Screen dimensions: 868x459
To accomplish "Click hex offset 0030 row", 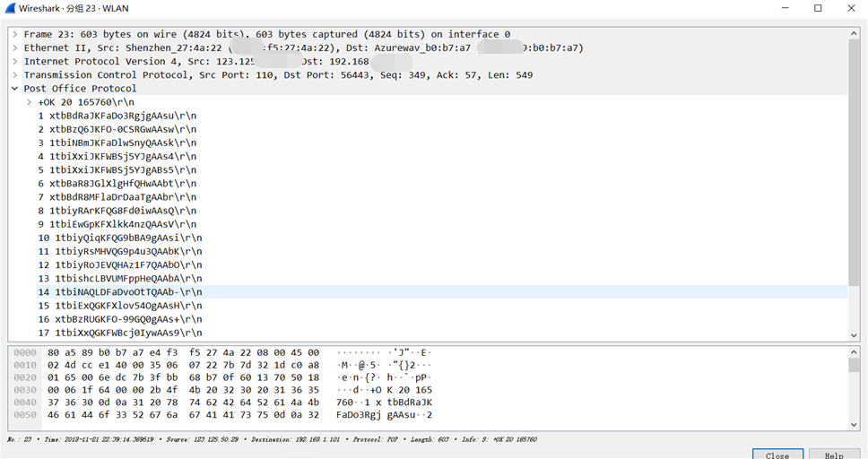I will (222, 390).
